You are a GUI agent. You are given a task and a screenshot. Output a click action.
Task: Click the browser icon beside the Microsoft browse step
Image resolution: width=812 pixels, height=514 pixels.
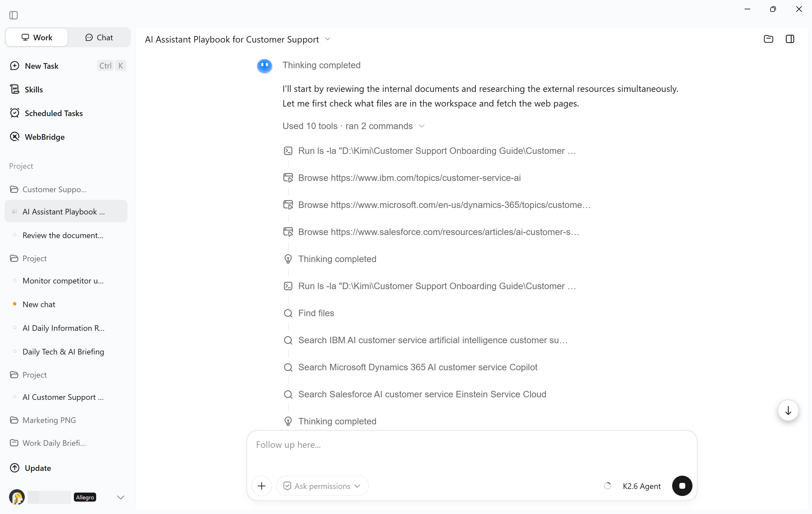pos(288,205)
